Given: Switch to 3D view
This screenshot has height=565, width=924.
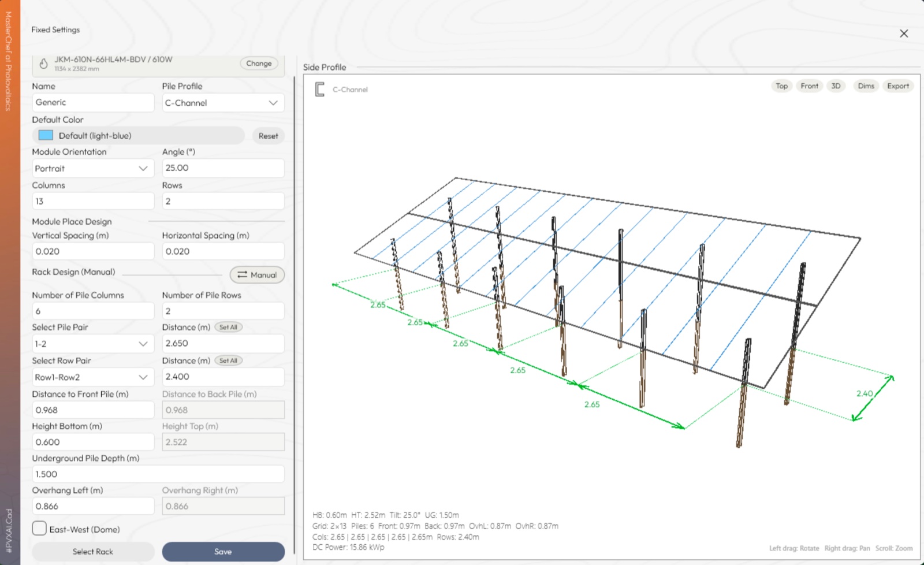Looking at the screenshot, I should [x=836, y=86].
